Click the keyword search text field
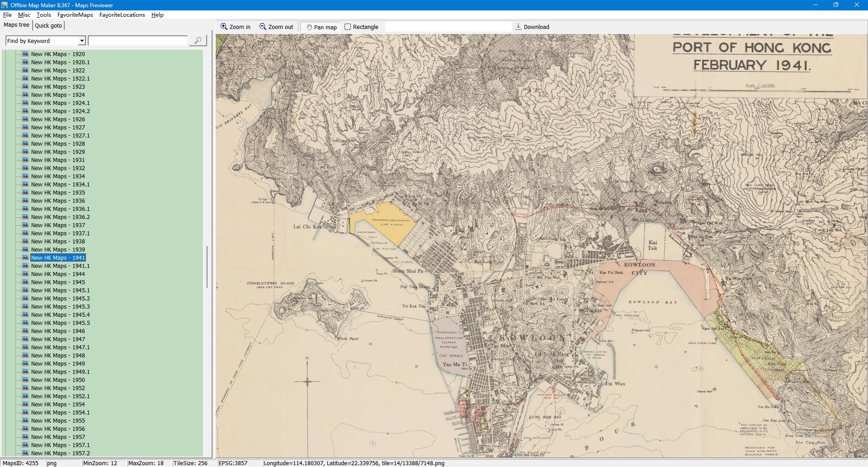This screenshot has width=868, height=467. pyautogui.click(x=138, y=41)
